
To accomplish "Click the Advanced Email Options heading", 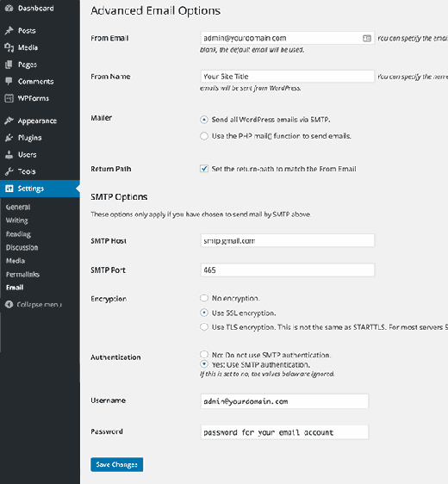I will [156, 11].
